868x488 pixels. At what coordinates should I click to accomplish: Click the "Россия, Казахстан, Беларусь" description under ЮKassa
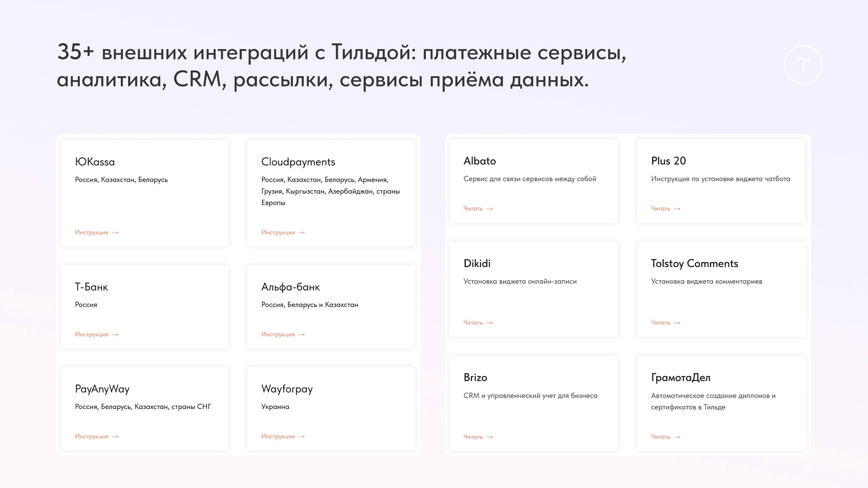click(x=121, y=180)
